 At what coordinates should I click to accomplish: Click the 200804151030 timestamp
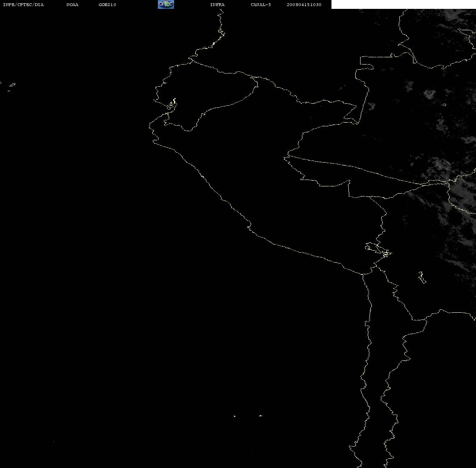[304, 4]
